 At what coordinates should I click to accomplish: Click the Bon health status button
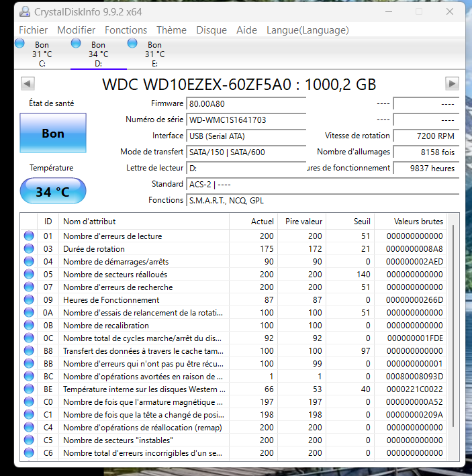click(53, 133)
